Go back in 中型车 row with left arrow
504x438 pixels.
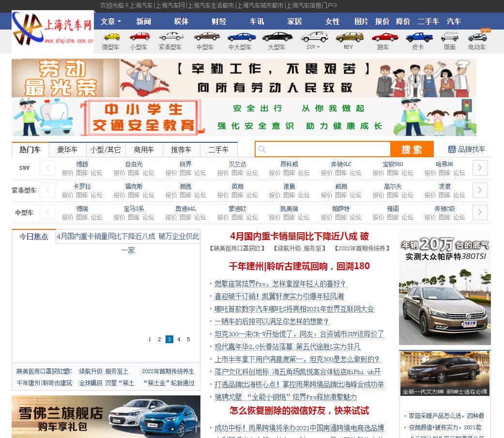pos(47,212)
